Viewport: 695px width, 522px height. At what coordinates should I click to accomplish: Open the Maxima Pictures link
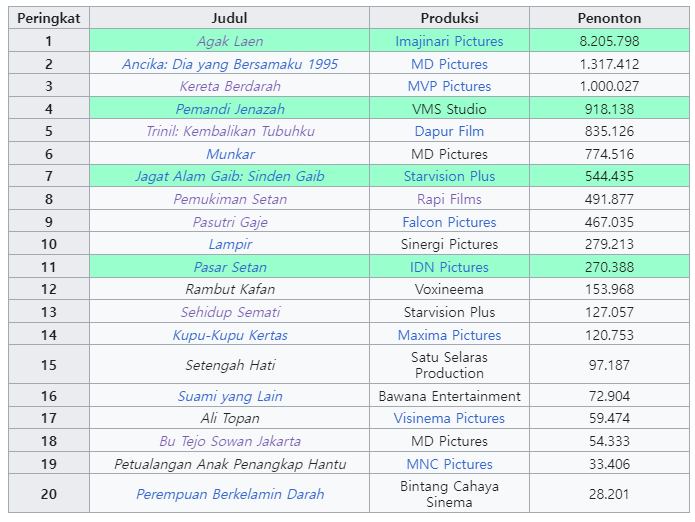pos(449,335)
